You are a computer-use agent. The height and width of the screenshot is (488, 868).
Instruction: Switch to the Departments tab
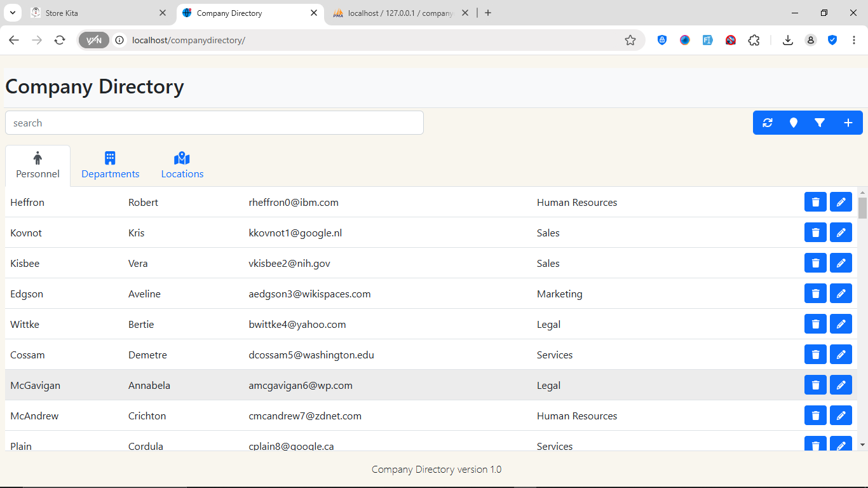pos(110,166)
